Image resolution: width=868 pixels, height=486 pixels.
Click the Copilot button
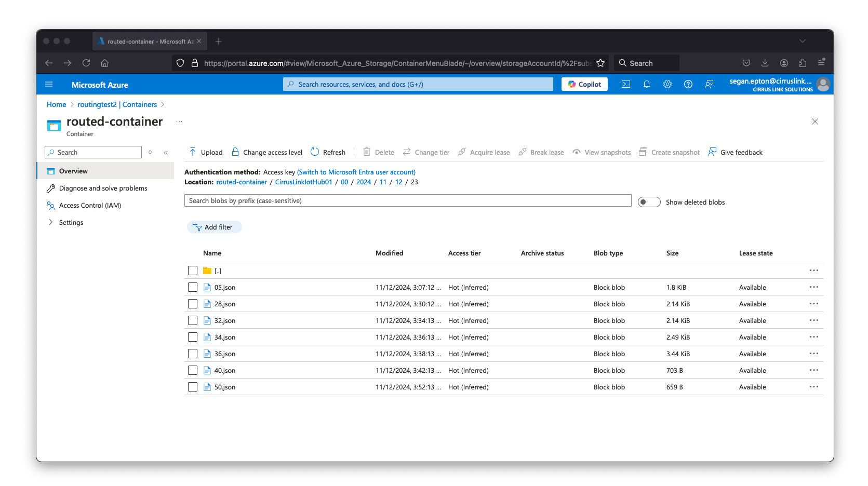tap(584, 84)
